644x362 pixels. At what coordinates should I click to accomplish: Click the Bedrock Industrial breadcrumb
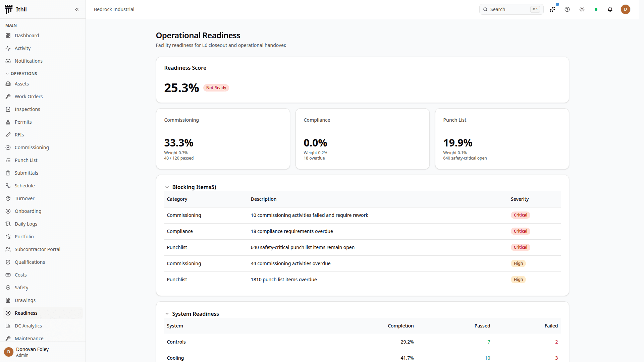pos(114,9)
